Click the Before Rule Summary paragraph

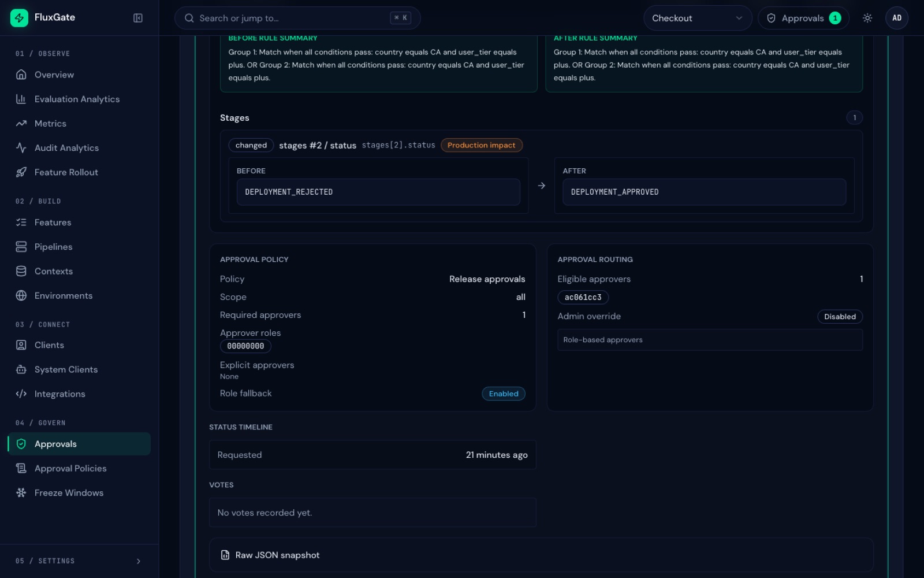pos(376,65)
